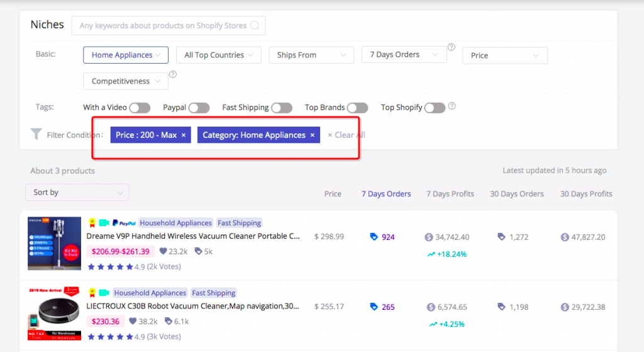Viewport: 644px width, 352px height.
Task: Click the $230.36 price badge
Action: pyautogui.click(x=105, y=321)
